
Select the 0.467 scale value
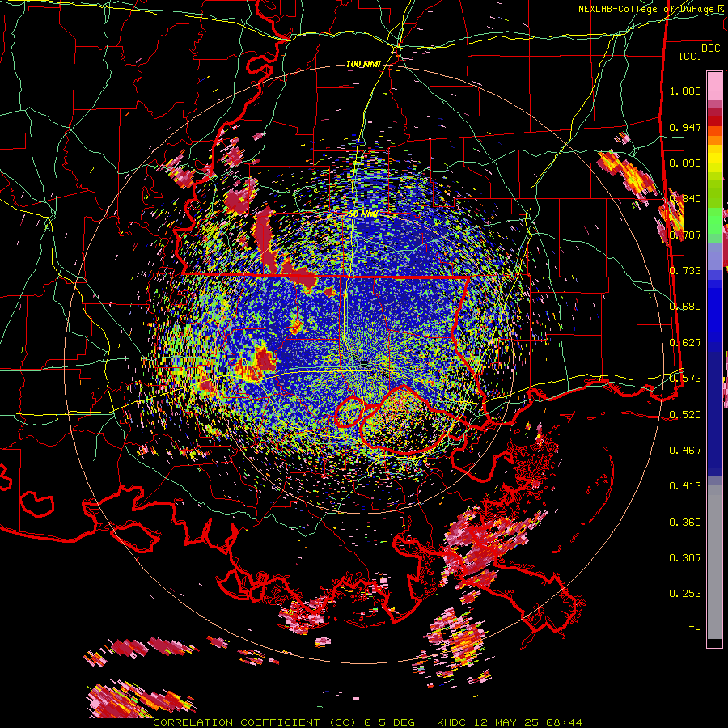[685, 450]
